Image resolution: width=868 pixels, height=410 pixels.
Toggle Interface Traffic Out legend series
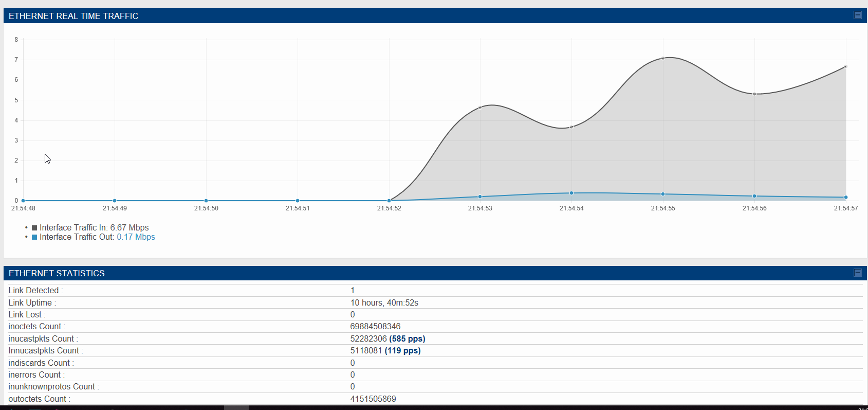94,237
